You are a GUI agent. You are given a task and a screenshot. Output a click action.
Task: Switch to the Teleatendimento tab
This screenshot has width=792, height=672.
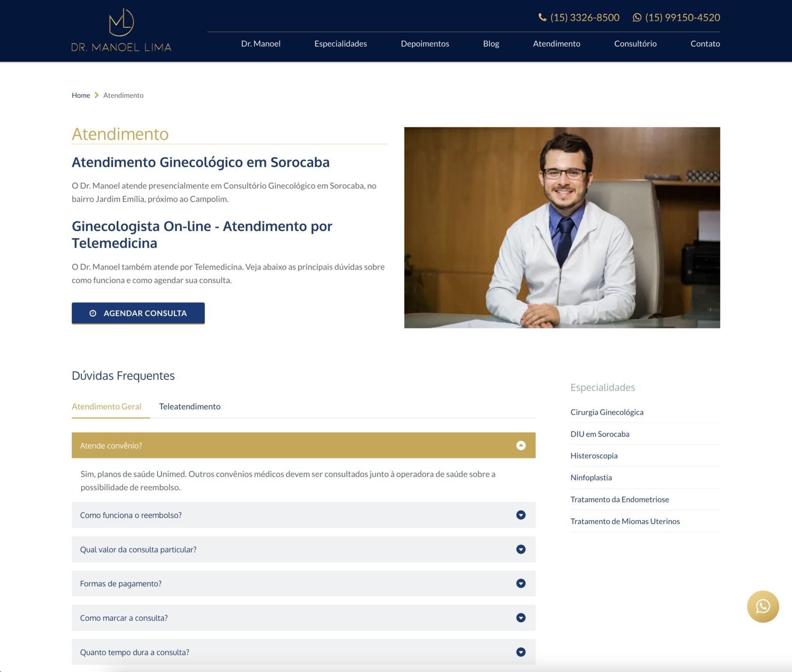190,407
